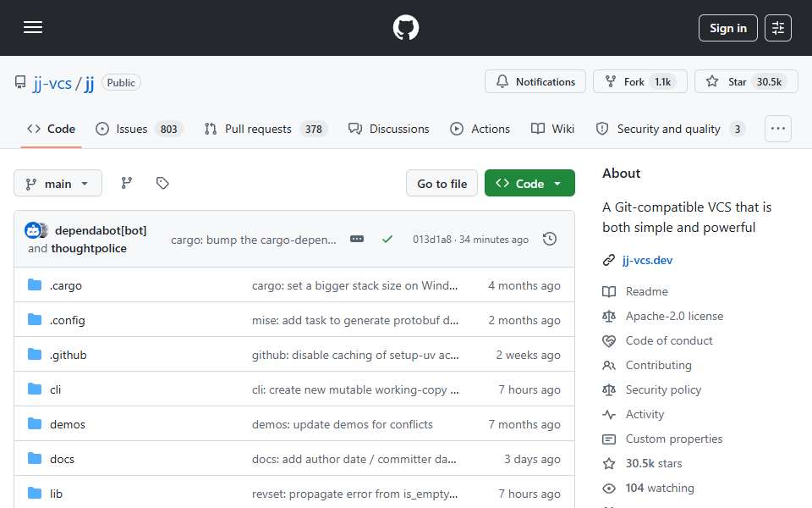This screenshot has height=508, width=812.
Task: Open the .cargo folder
Action: pos(66,285)
